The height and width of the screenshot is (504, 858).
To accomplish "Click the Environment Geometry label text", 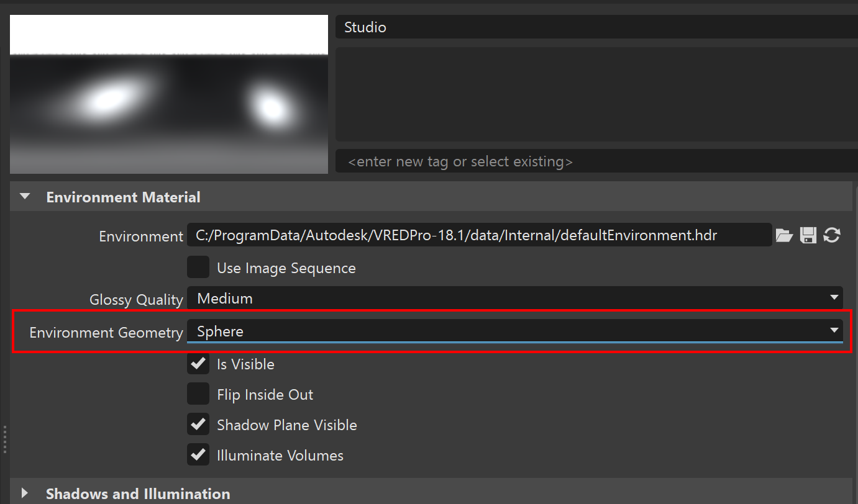I will (x=106, y=333).
